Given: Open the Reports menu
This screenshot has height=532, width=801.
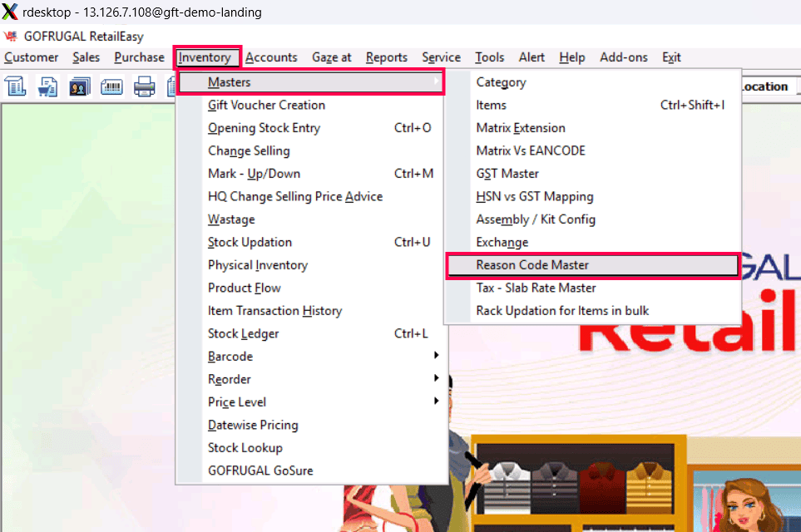Looking at the screenshot, I should pyautogui.click(x=386, y=57).
